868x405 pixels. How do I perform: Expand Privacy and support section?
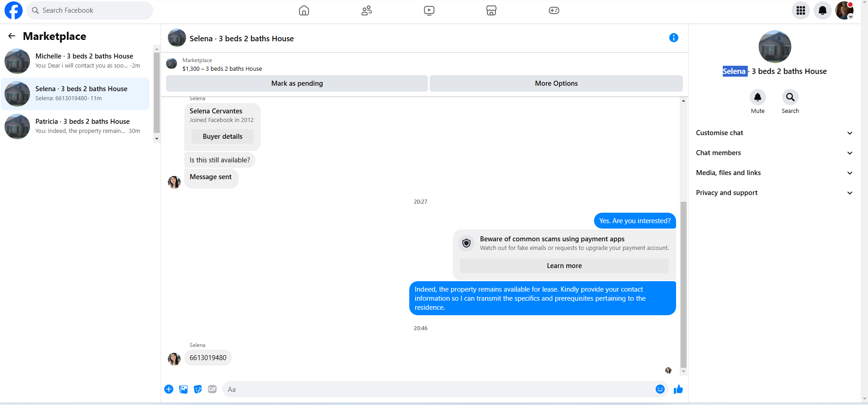point(774,193)
